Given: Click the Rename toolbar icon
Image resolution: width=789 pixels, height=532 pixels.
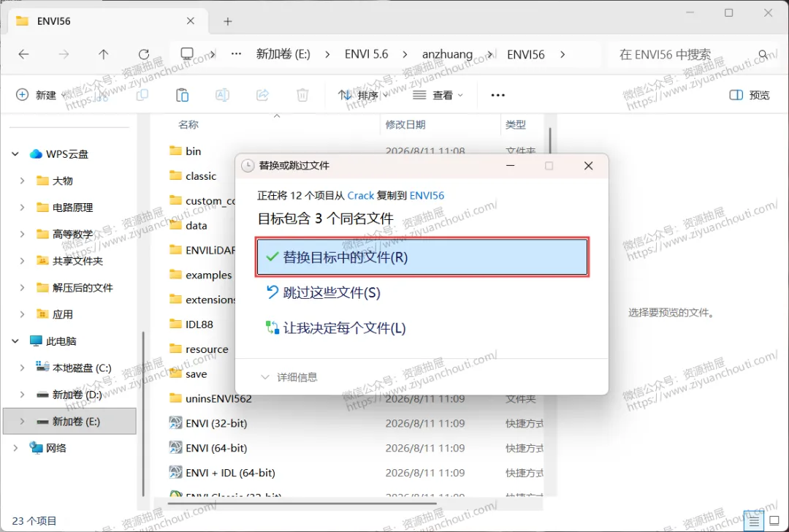Looking at the screenshot, I should coord(222,94).
